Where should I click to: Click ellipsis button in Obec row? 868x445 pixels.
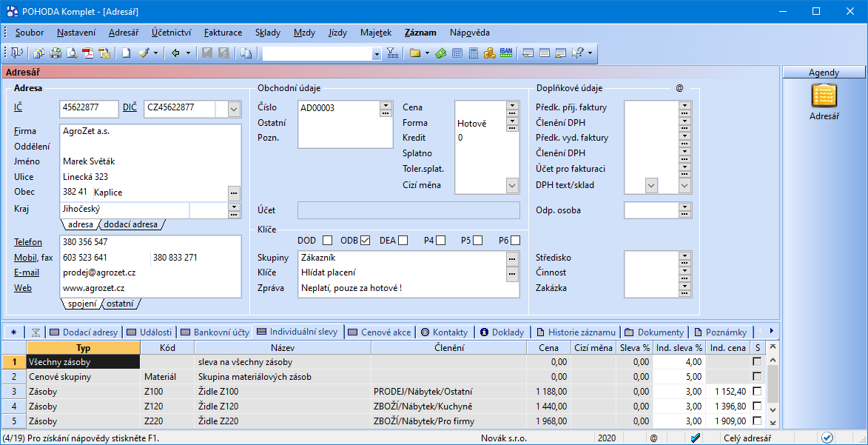pyautogui.click(x=234, y=193)
